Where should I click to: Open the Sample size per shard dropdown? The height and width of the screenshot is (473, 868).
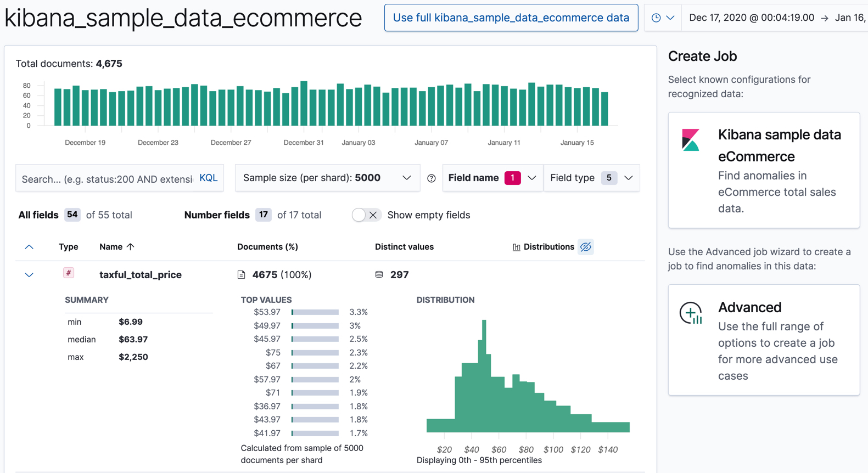[327, 178]
